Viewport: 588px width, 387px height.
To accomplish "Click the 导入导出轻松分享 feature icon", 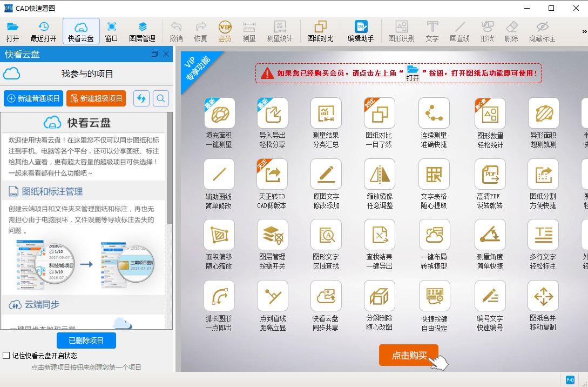I will [273, 113].
